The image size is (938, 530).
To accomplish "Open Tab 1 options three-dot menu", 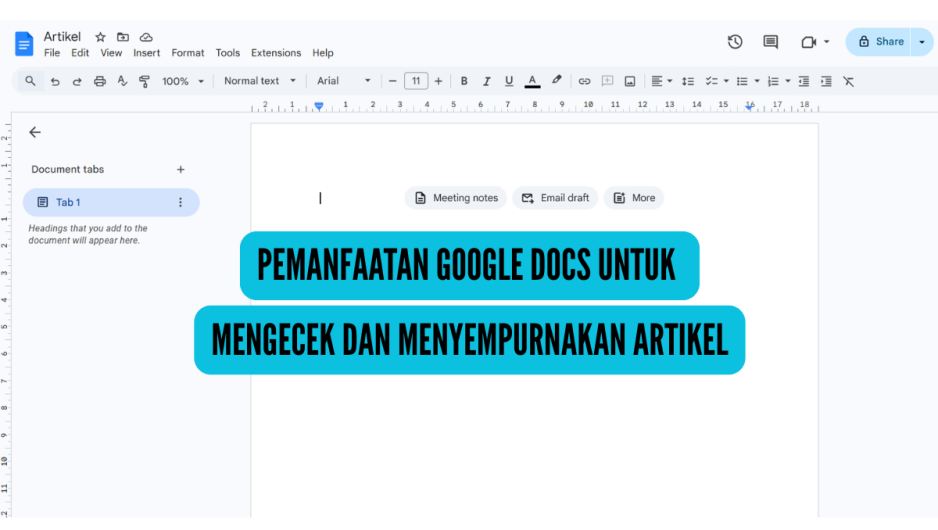I will tap(180, 202).
